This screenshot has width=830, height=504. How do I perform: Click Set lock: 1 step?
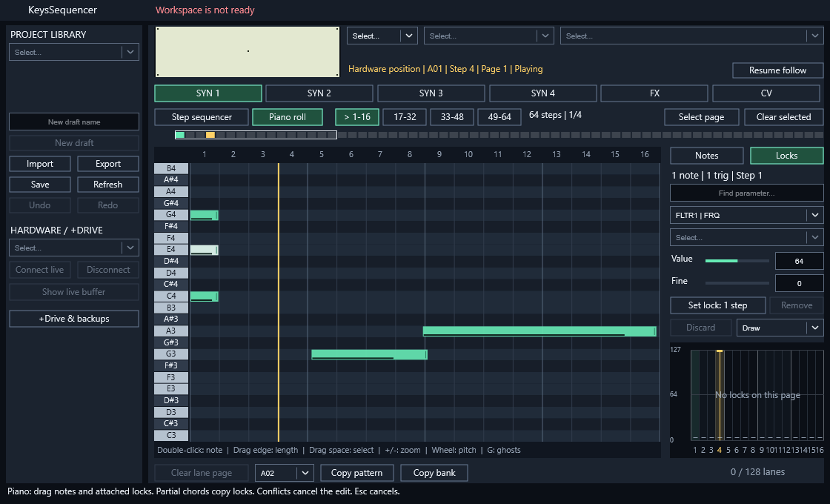(718, 305)
